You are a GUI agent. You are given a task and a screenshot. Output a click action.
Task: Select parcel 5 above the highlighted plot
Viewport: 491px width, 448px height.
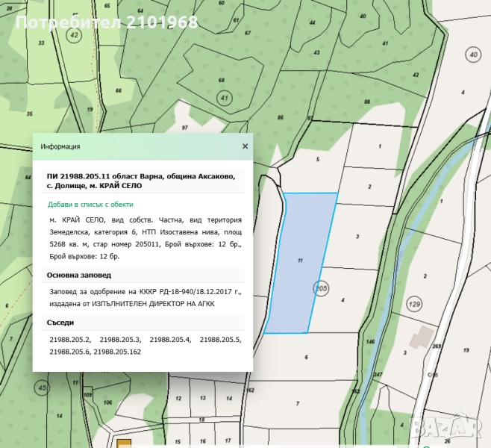[x=318, y=159]
